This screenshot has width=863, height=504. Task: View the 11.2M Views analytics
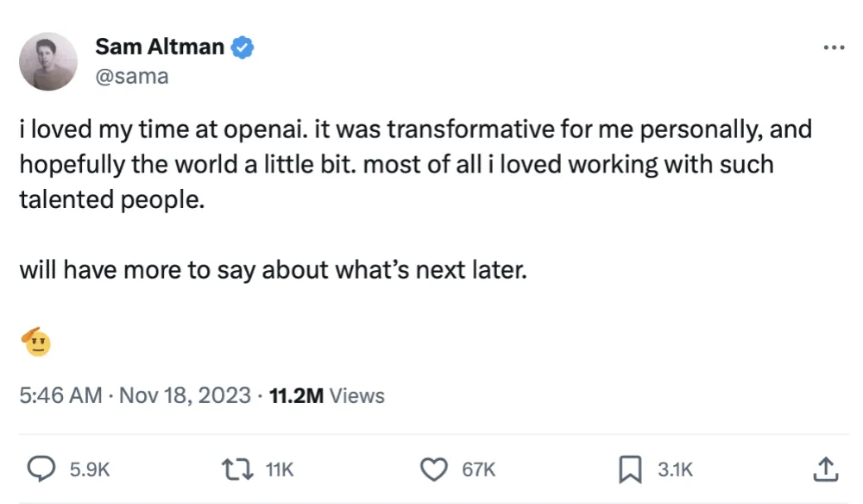327,396
